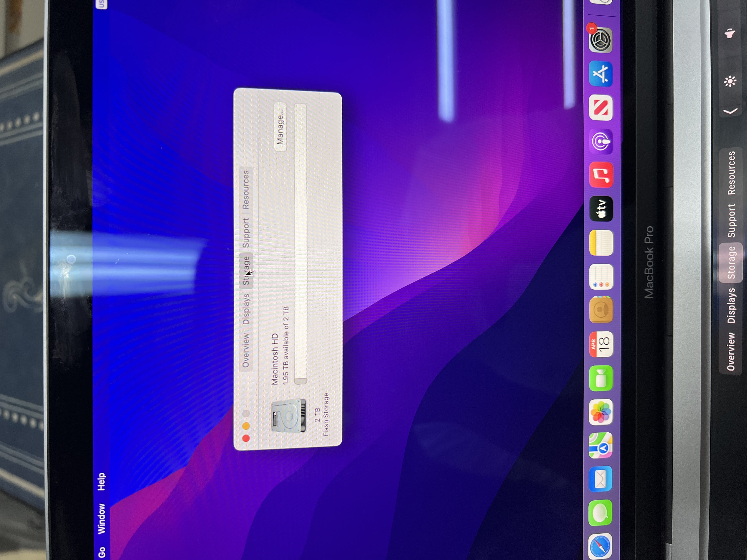Switch to the Displays tab in the window
Image resolution: width=747 pixels, height=560 pixels.
pyautogui.click(x=246, y=309)
